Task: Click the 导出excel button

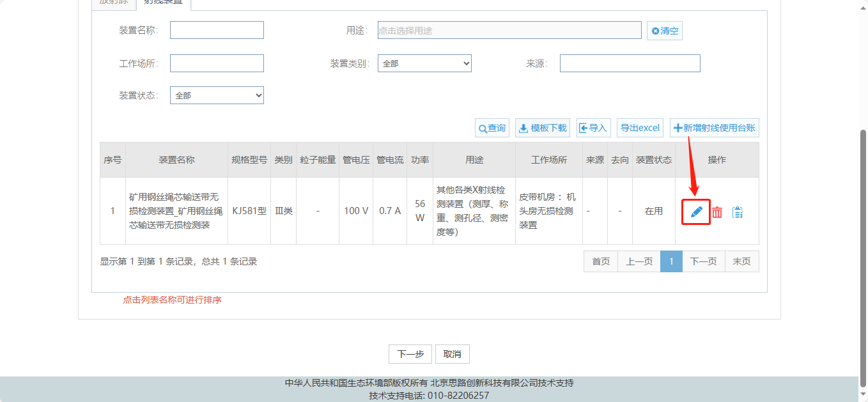Action: coord(640,128)
